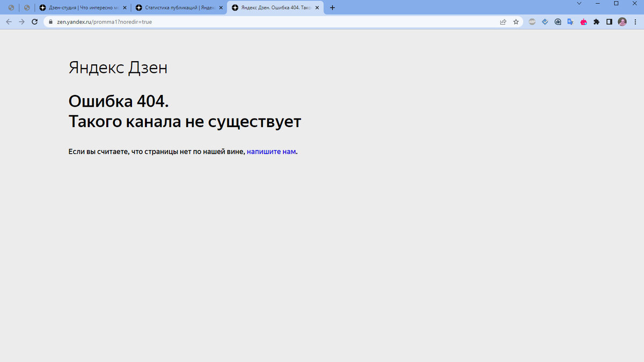
Task: Open the Google Translate extension
Action: 570,22
